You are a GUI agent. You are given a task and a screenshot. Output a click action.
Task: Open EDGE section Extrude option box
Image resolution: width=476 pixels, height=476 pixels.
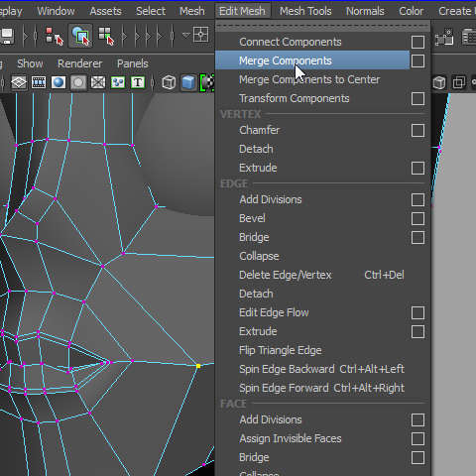[417, 332]
